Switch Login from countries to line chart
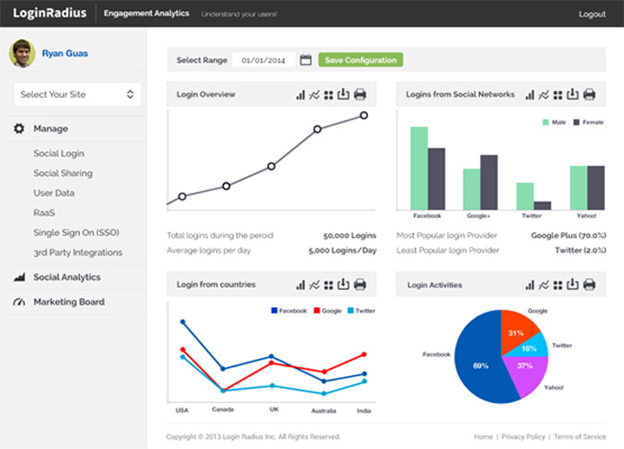This screenshot has width=624, height=449. coord(314,285)
